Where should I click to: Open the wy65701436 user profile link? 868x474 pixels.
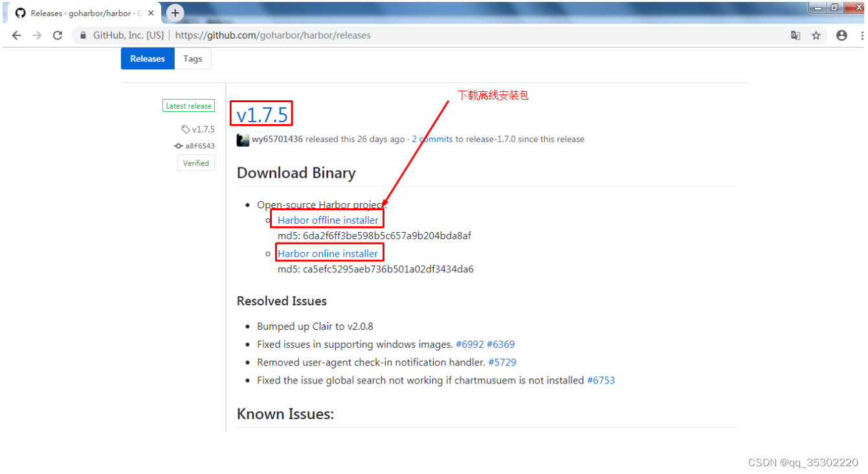pyautogui.click(x=277, y=139)
